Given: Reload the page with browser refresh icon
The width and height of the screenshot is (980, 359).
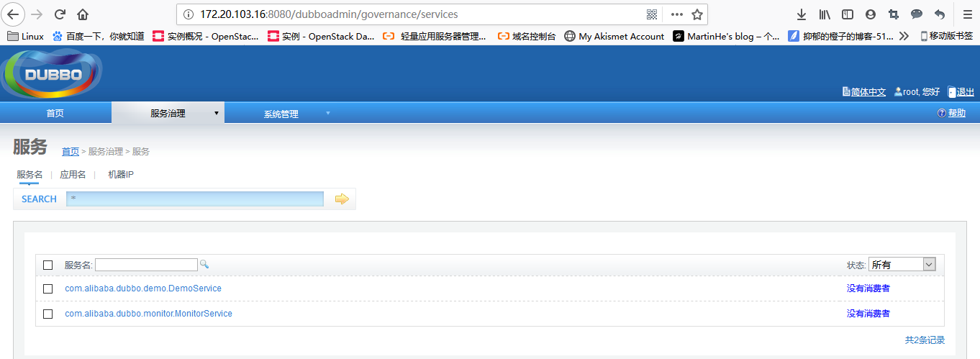Looking at the screenshot, I should click(60, 14).
